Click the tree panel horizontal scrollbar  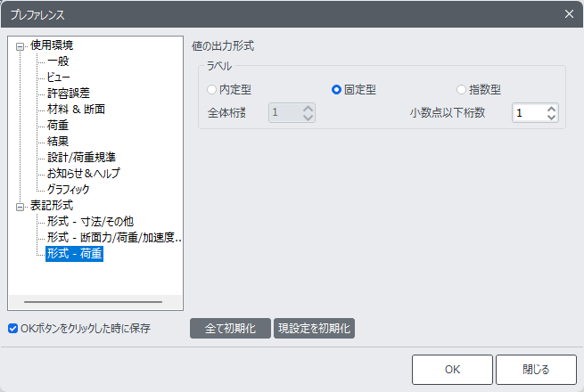(93, 302)
